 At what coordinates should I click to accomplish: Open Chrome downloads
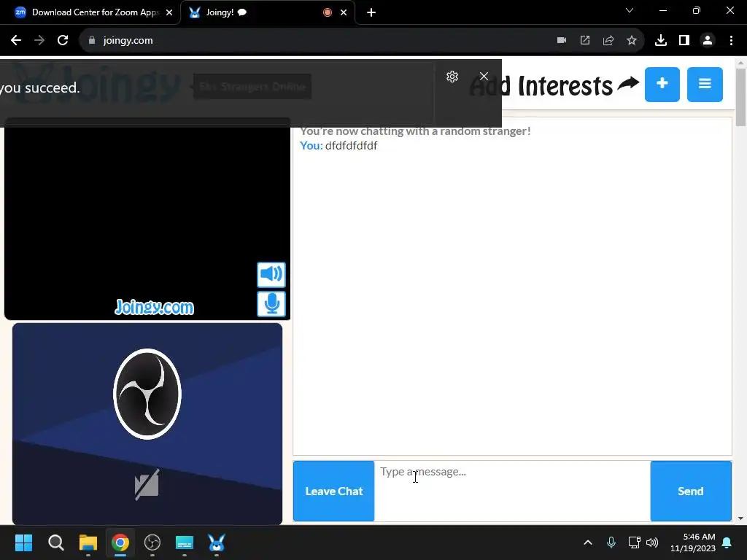pos(661,41)
